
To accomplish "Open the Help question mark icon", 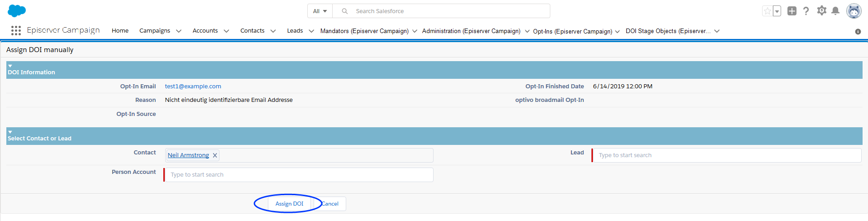I will coord(806,11).
